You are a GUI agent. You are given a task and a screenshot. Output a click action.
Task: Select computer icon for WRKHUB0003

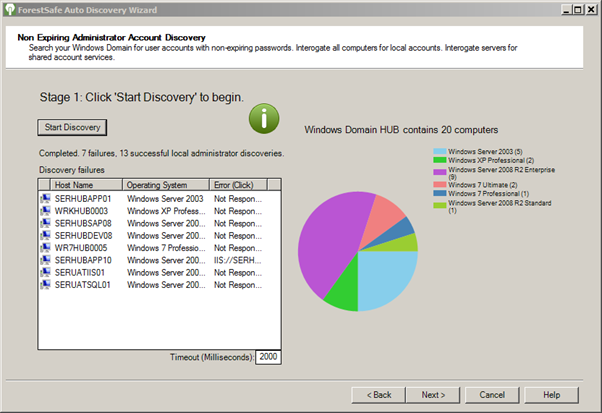(x=46, y=211)
